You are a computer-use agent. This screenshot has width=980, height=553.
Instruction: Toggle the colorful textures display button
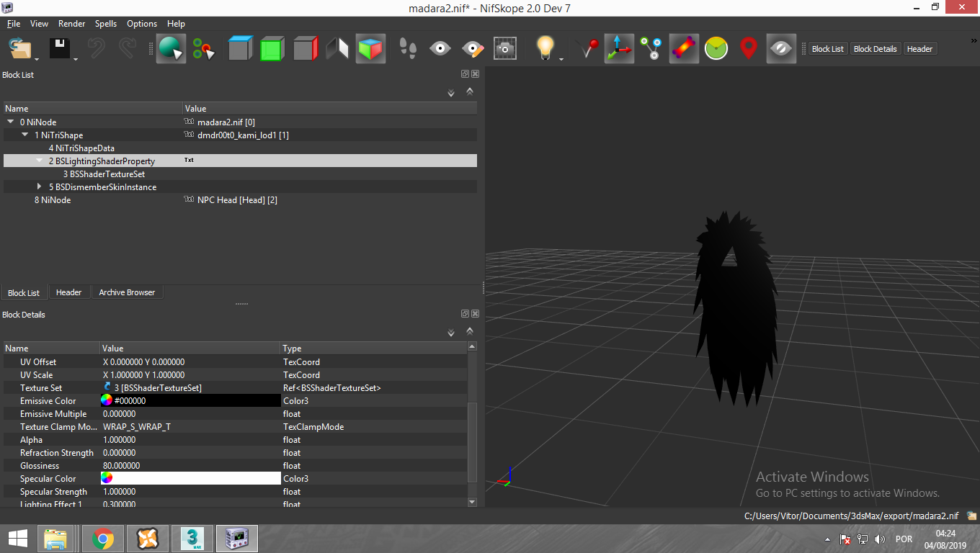pyautogui.click(x=684, y=49)
